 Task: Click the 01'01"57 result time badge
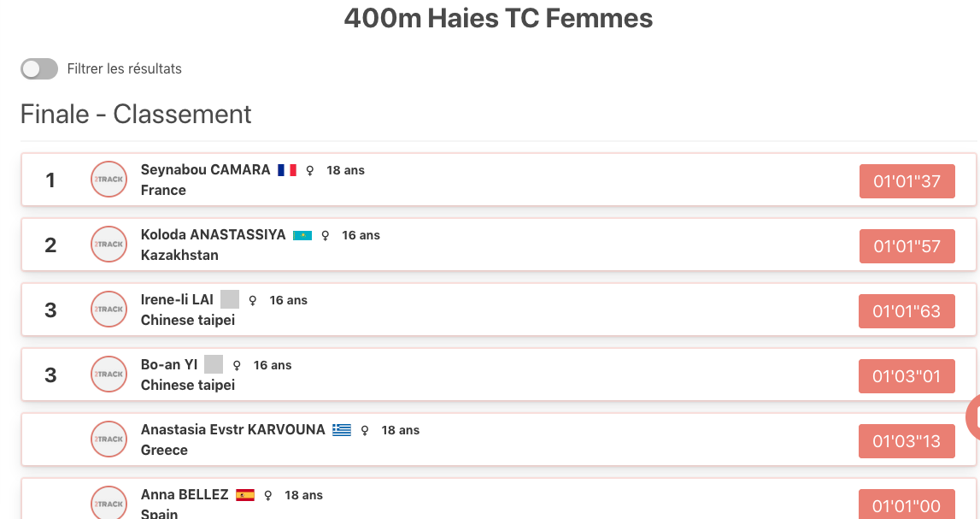click(x=907, y=246)
